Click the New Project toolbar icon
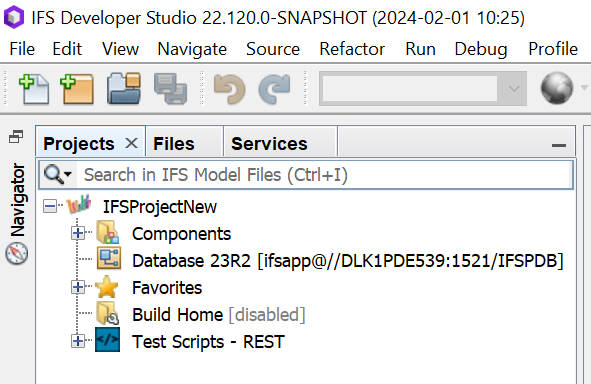 [77, 89]
